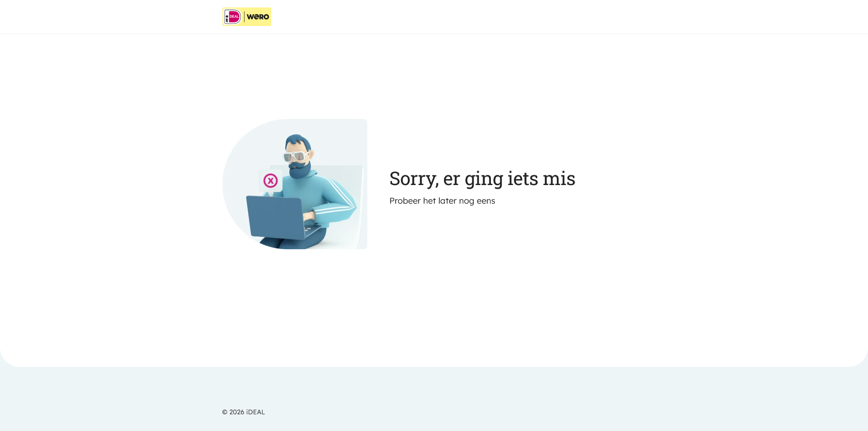Click the man's blue beard
Viewport: 868px width, 431px height.
[x=300, y=169]
